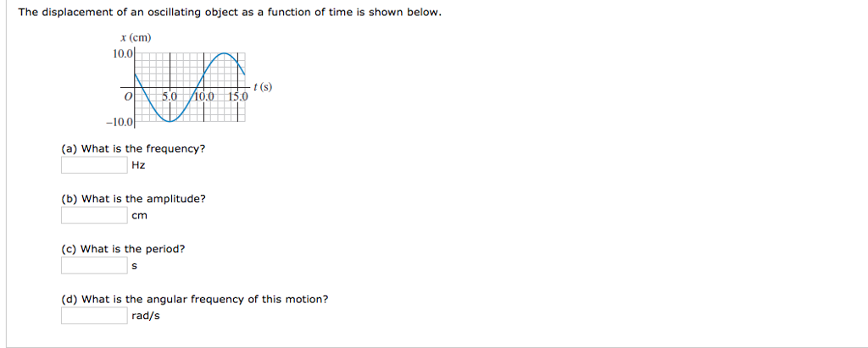Focus the period answer box before s
This screenshot has height=348, width=868.
pyautogui.click(x=94, y=265)
